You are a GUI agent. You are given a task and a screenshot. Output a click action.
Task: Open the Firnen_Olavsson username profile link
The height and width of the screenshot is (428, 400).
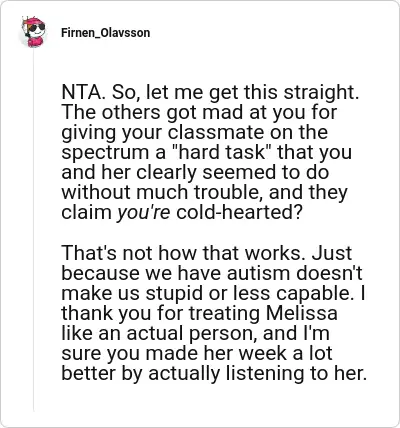(106, 33)
